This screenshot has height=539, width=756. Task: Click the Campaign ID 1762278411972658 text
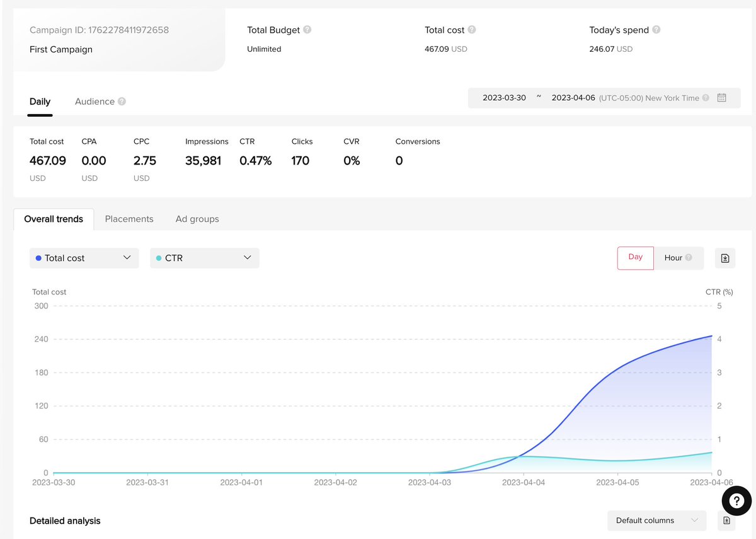point(99,30)
